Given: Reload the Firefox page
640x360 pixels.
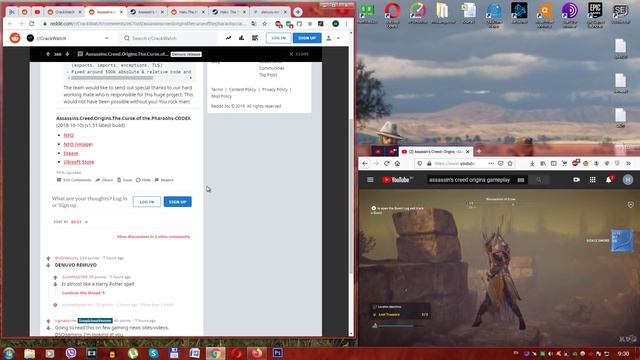Looking at the screenshot, I should click(387, 163).
